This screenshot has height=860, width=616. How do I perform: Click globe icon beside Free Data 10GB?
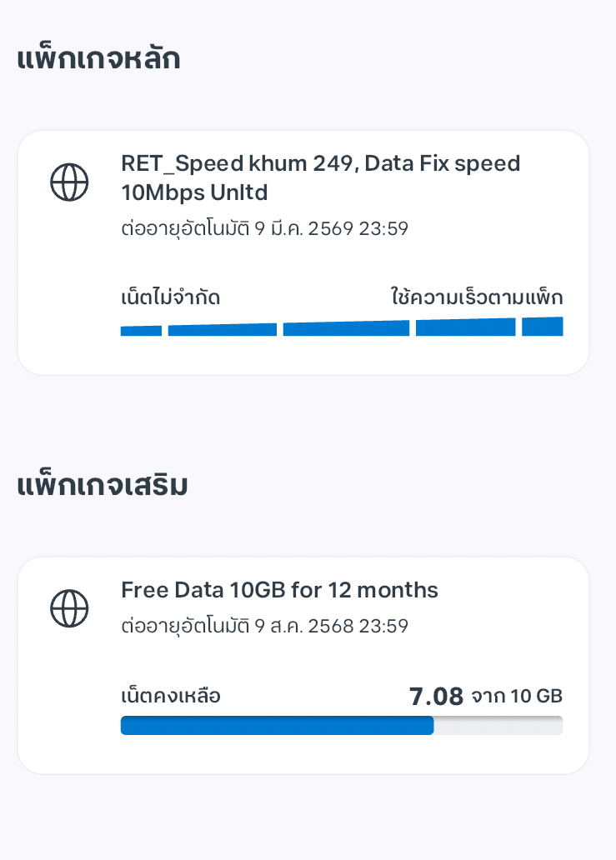tap(69, 608)
